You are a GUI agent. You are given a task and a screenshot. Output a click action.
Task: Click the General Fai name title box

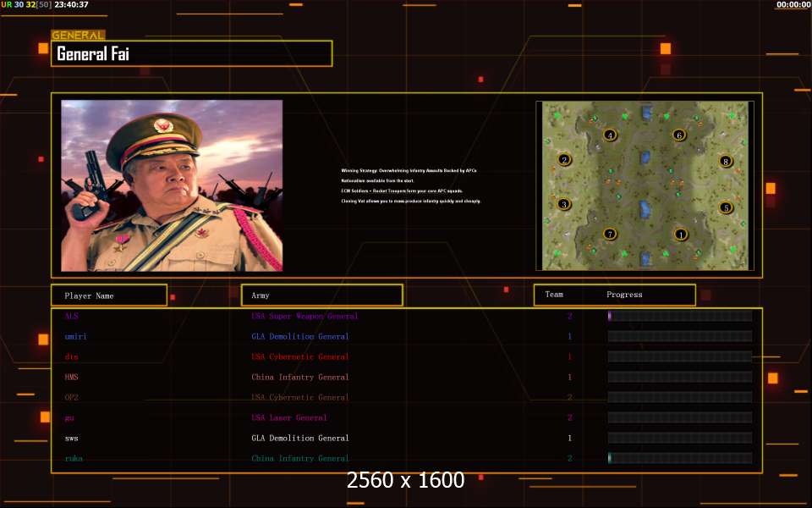[x=192, y=53]
